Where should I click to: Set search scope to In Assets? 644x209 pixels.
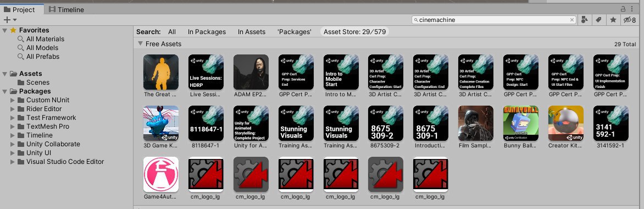tap(251, 32)
